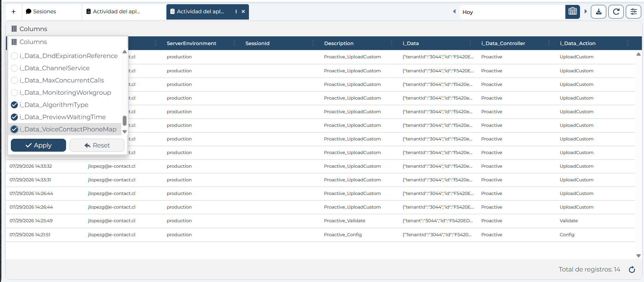This screenshot has width=644, height=282.
Task: Select the Config action cell
Action: click(567, 235)
